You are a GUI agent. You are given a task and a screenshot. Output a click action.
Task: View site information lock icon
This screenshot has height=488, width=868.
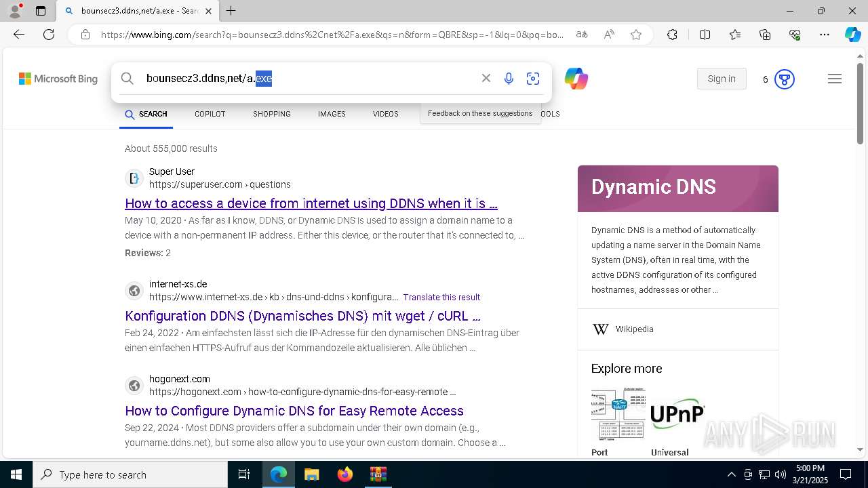[x=85, y=35]
